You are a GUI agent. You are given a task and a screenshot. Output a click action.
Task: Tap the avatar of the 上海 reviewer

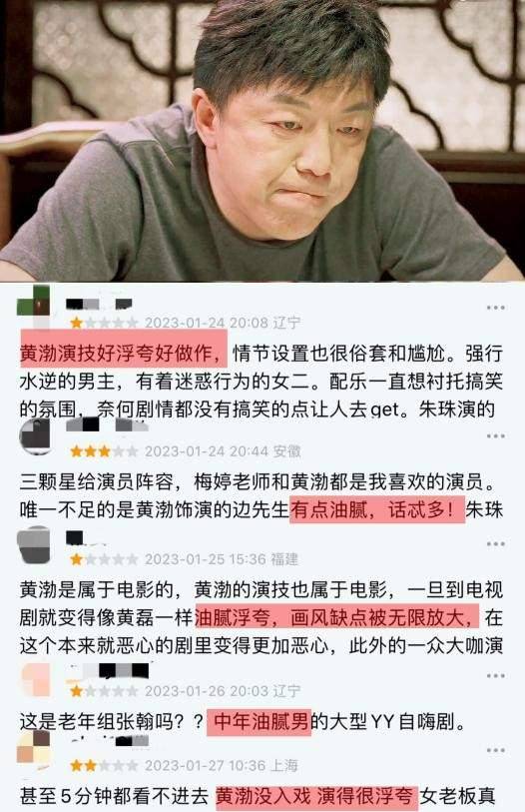(34, 747)
